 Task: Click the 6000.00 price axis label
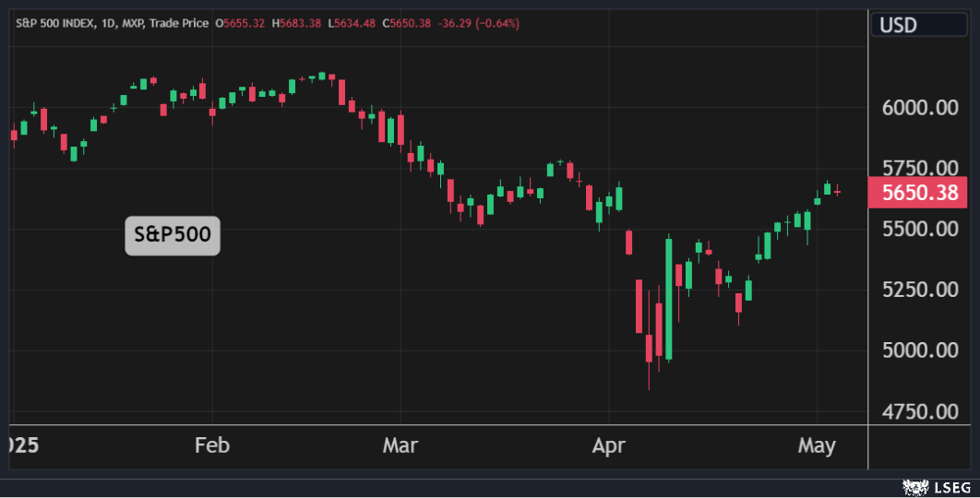921,108
